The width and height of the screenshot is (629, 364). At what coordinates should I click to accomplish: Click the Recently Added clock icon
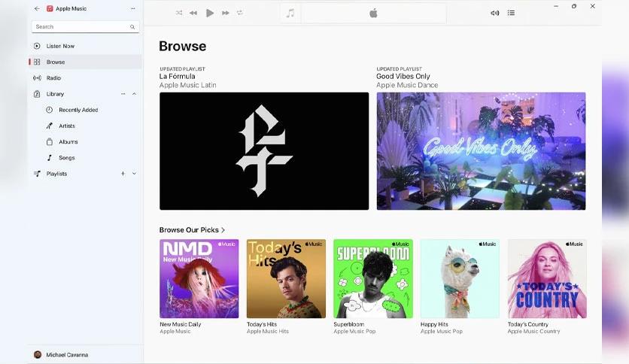(x=50, y=110)
